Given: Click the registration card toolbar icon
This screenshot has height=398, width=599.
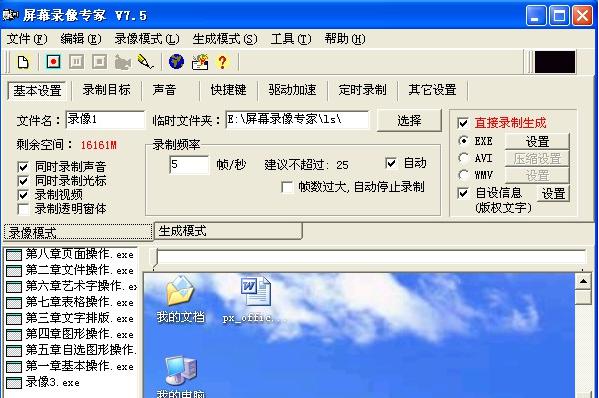Looking at the screenshot, I should tap(200, 62).
